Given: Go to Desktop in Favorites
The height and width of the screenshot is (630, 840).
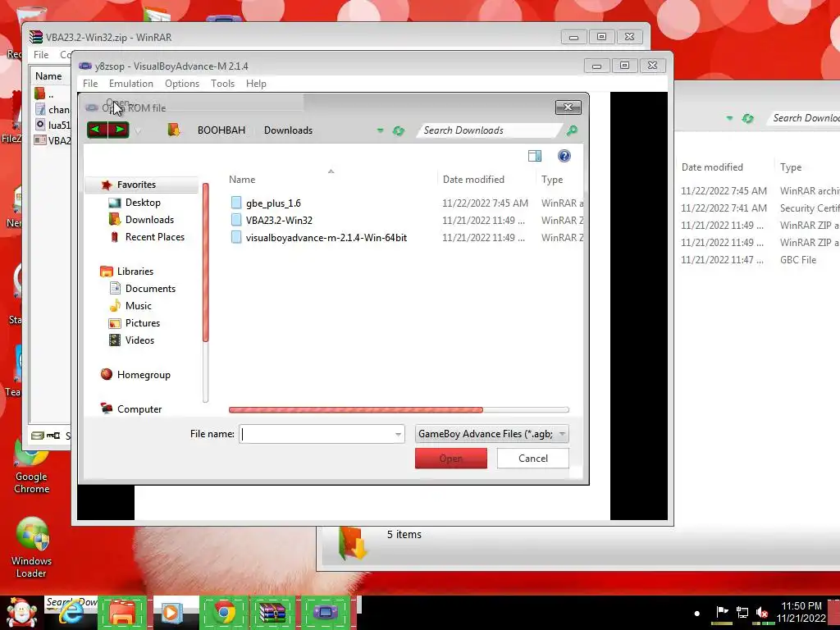Looking at the screenshot, I should [x=143, y=203].
